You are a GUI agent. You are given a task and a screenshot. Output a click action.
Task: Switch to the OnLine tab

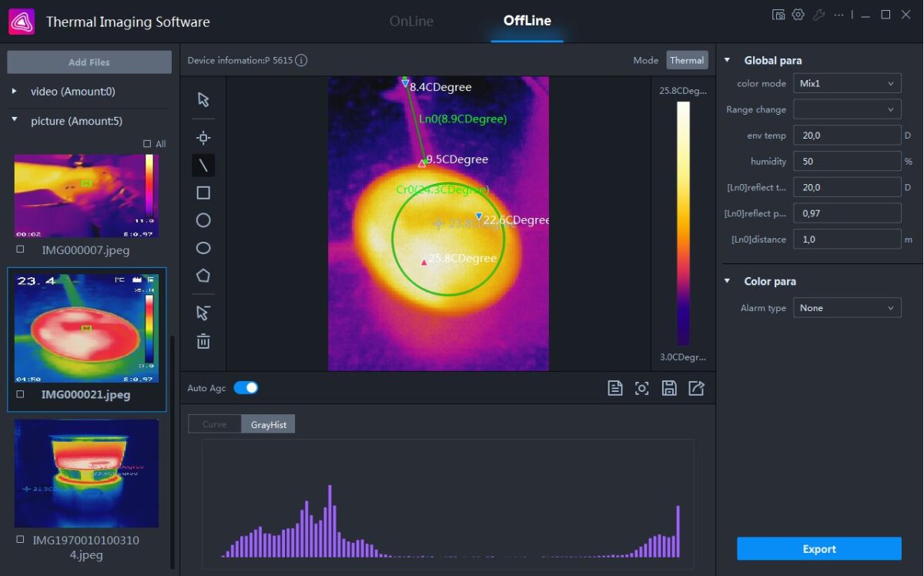pyautogui.click(x=411, y=22)
